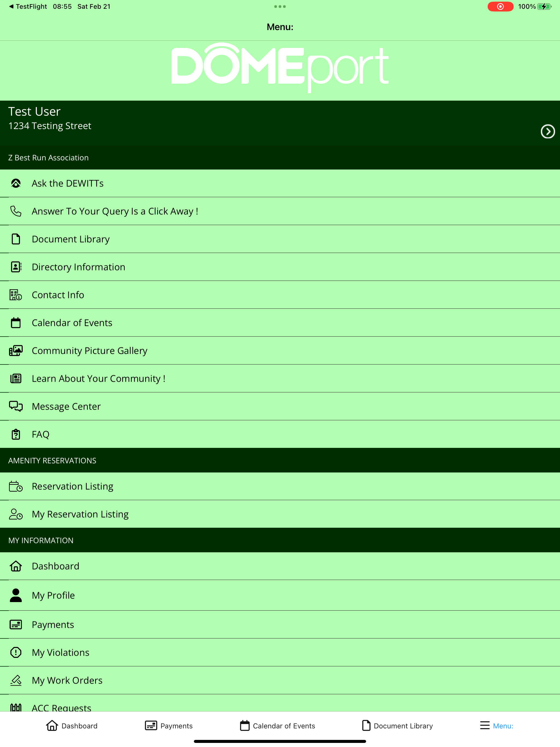This screenshot has height=747, width=560.
Task: Open ACC Requests
Action: (x=280, y=703)
